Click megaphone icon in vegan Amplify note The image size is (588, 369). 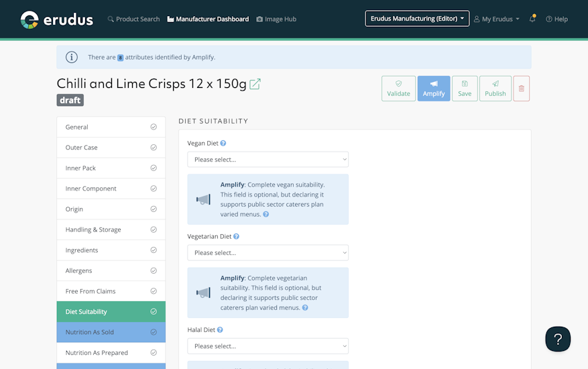pos(203,199)
